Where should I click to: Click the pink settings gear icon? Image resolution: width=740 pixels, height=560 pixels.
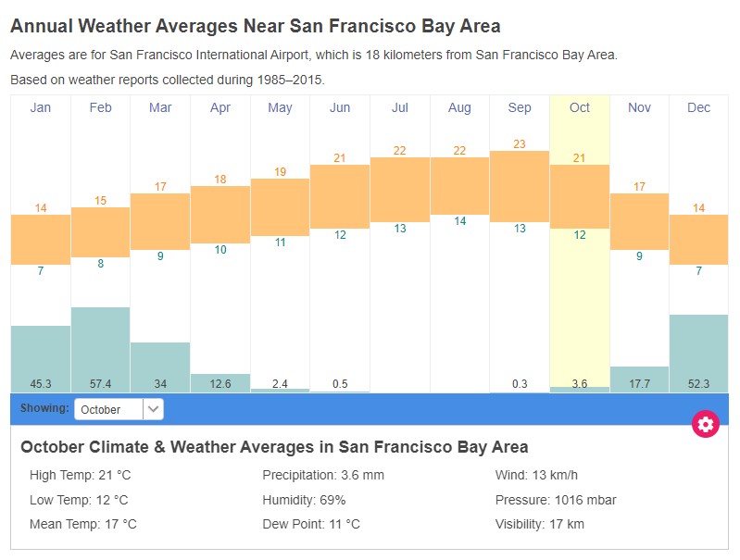706,424
